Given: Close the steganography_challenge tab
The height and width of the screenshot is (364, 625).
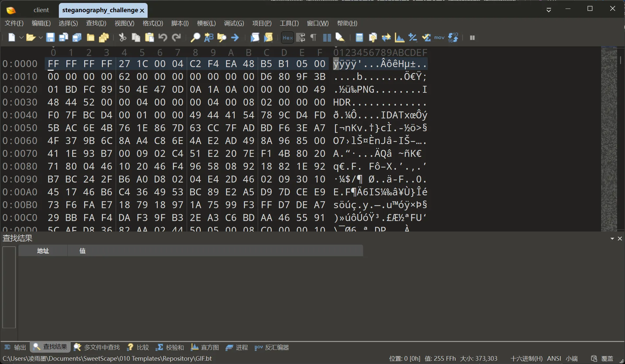Looking at the screenshot, I should point(142,11).
